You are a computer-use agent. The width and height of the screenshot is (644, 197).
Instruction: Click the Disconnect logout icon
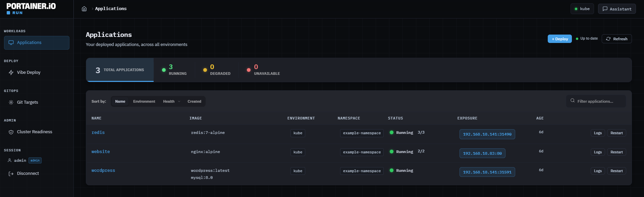point(11,174)
